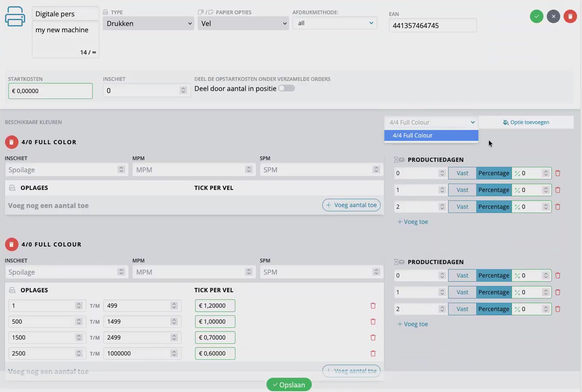The width and height of the screenshot is (582, 392).
Task: Open the Papier opties dropdown showing Vel
Action: 243,23
